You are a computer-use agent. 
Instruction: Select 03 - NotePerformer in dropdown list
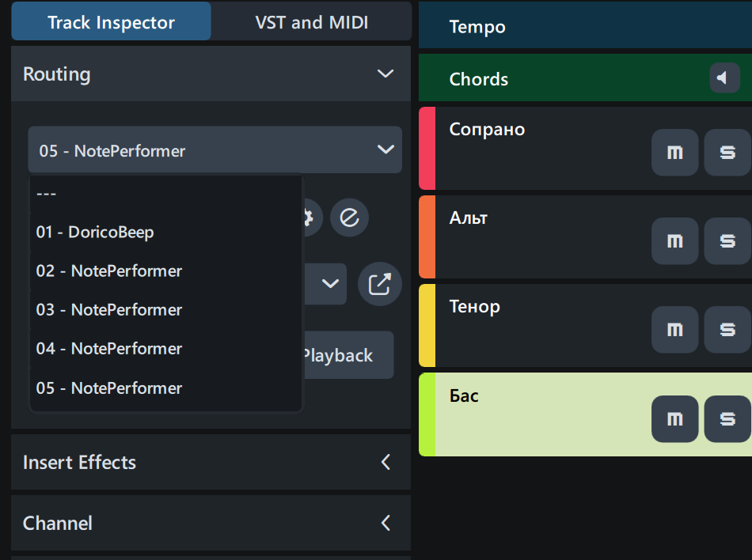[109, 309]
